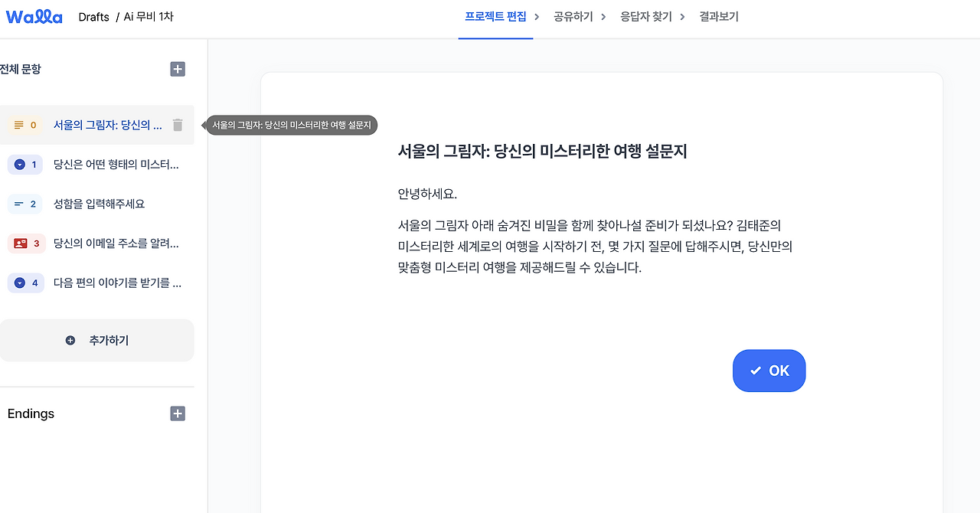Open the 결과보기 step
980x513 pixels.
pyautogui.click(x=718, y=16)
